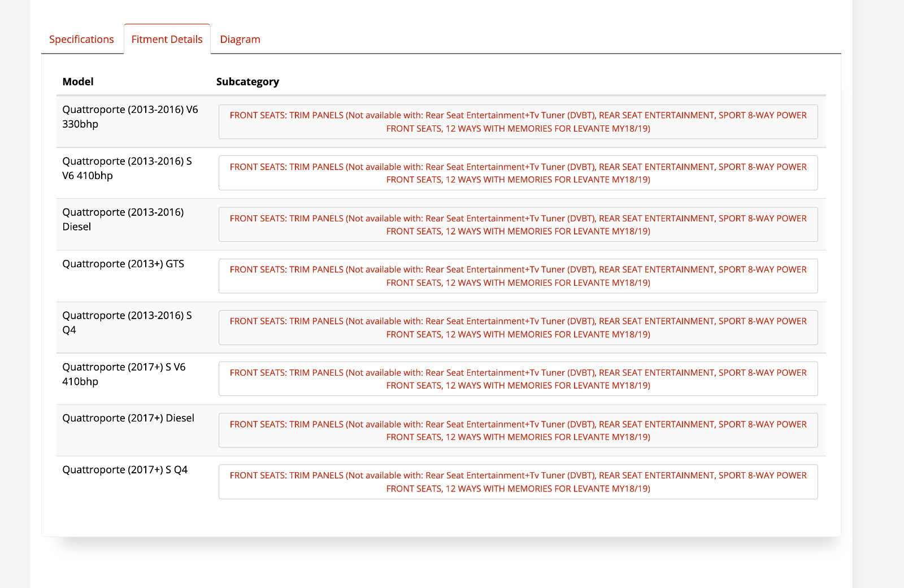Image resolution: width=904 pixels, height=588 pixels.
Task: Select model text Quattroporte (2013-2016) V6 330bhp
Action: pos(130,117)
